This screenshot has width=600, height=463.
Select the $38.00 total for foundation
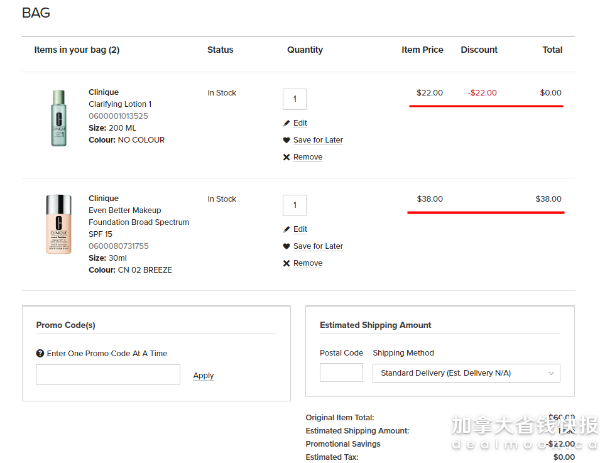(548, 199)
